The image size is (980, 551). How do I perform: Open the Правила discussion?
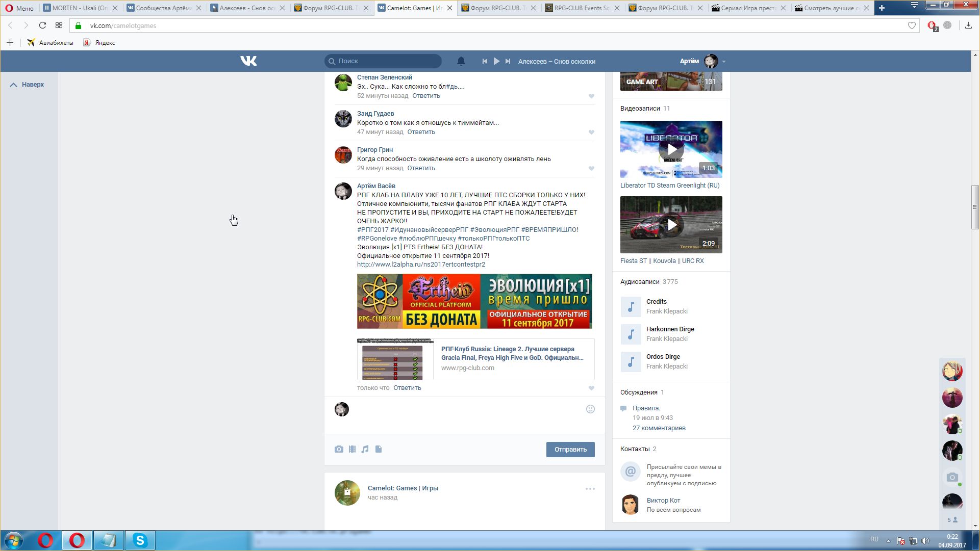pos(646,408)
